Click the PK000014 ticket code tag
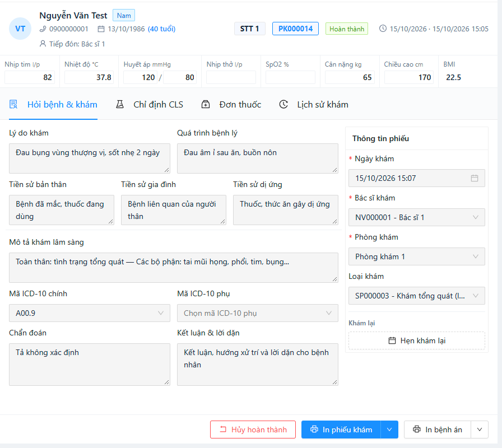This screenshot has width=502, height=448. click(295, 29)
